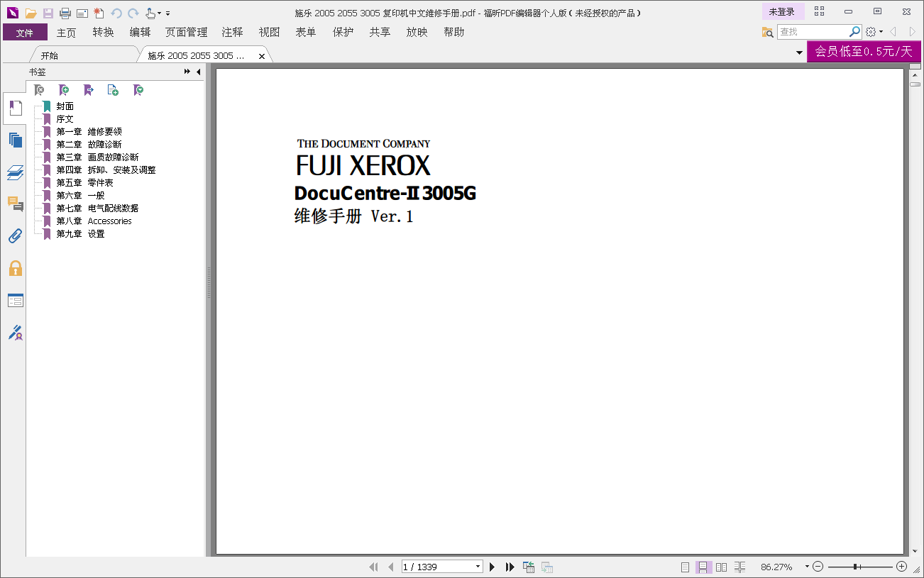Open the 注释 ribbon tab
Screen dimensions: 924x578
pyautogui.click(x=232, y=32)
